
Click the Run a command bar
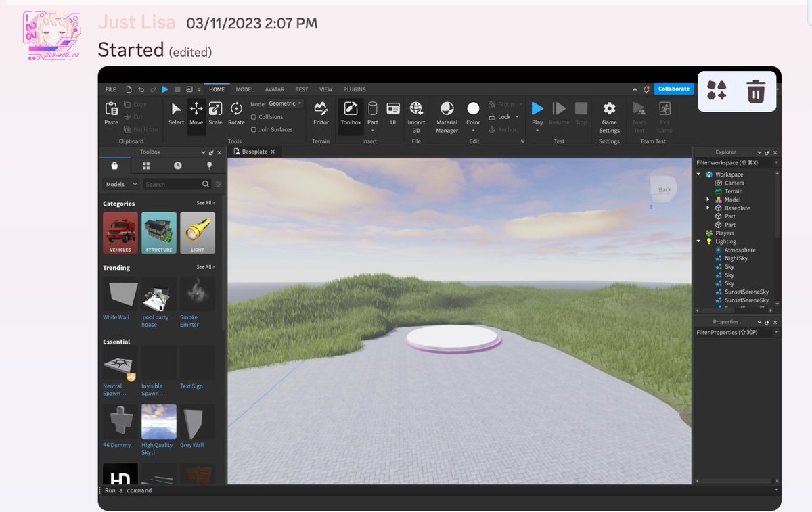[x=440, y=490]
